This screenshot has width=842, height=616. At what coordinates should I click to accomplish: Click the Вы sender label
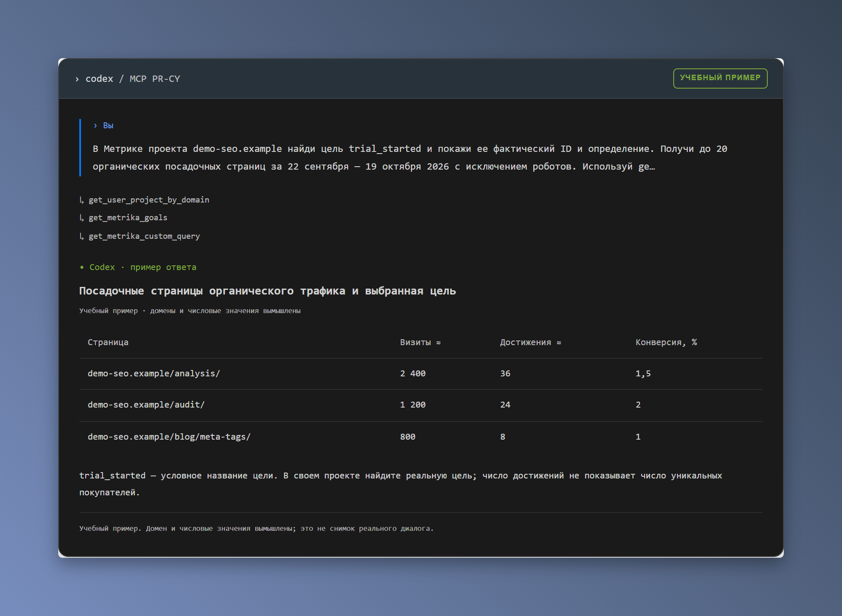108,126
